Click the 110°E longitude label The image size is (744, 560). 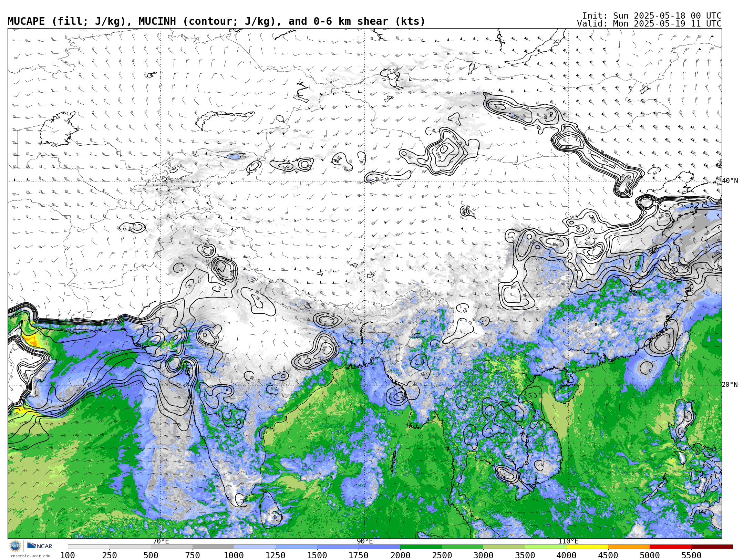point(568,541)
